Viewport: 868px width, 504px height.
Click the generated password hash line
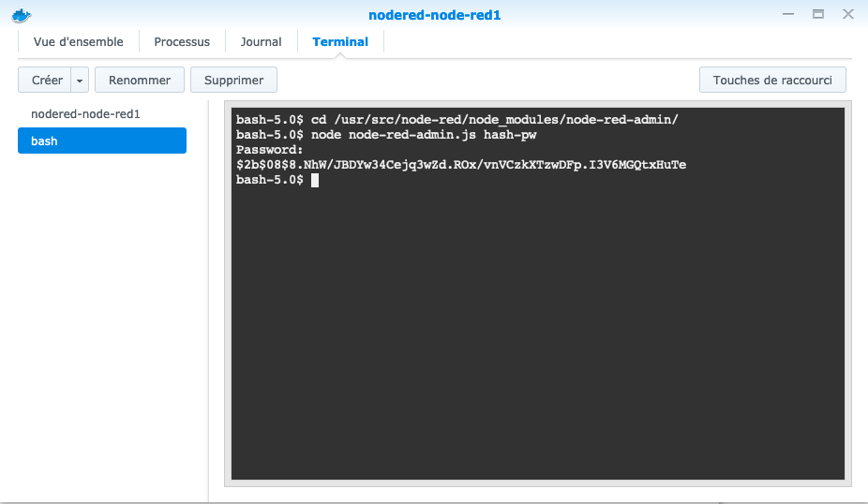pos(461,165)
